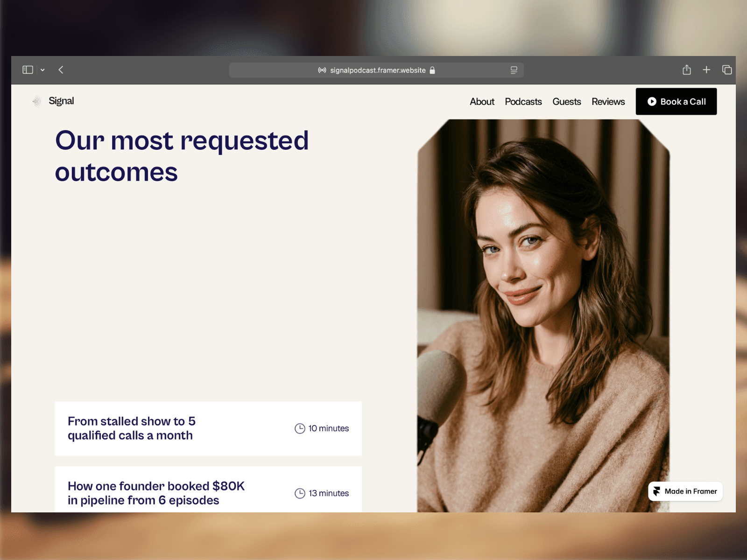The width and height of the screenshot is (747, 560).
Task: Click the signalpodcast.framer.website address field
Action: (376, 70)
